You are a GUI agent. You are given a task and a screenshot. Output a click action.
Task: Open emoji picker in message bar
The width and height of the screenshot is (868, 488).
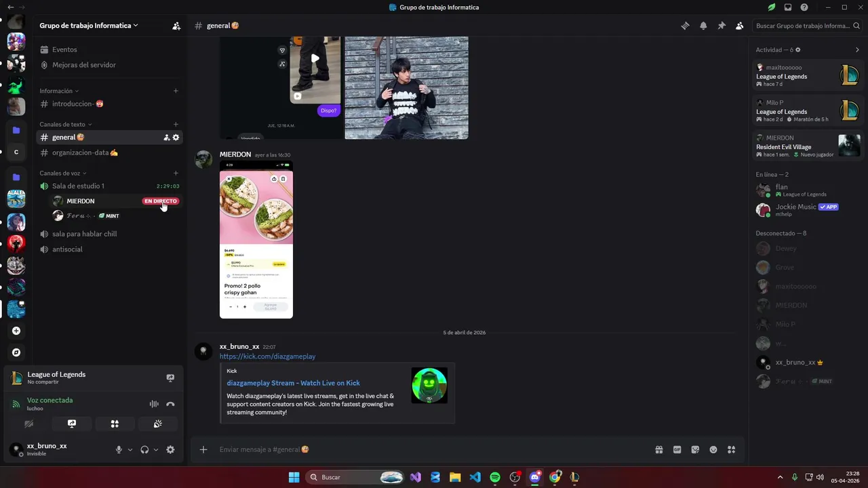click(x=713, y=449)
